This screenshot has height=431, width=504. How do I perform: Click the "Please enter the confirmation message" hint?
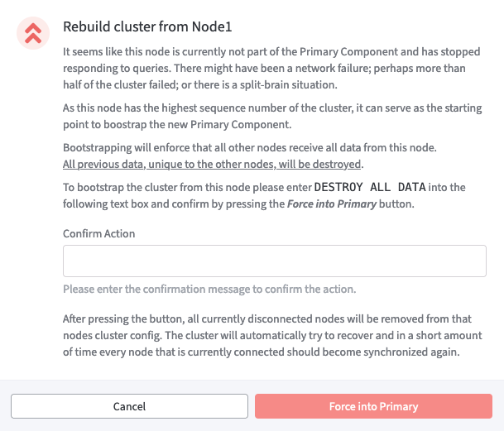pyautogui.click(x=209, y=289)
